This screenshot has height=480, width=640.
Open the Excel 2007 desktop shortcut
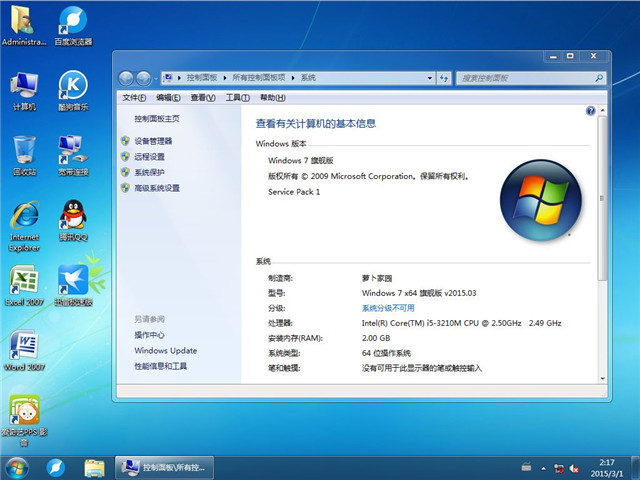pos(24,285)
